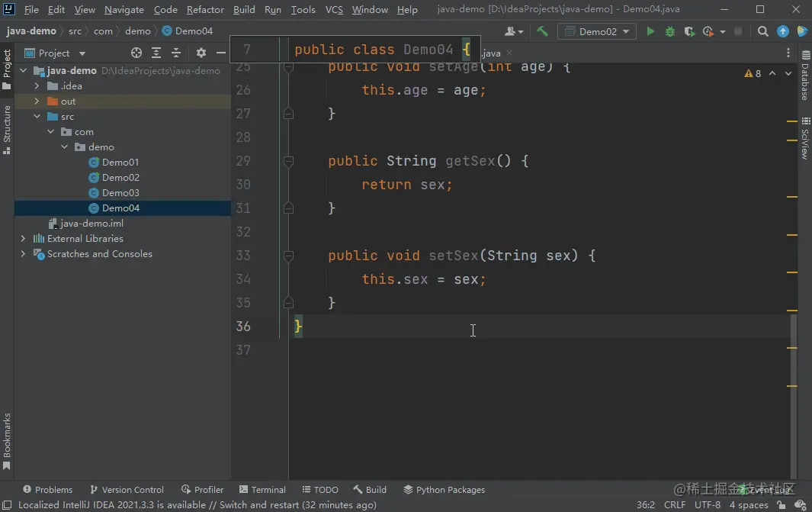Open the Project tool window side tab
The image size is (812, 512).
7,69
